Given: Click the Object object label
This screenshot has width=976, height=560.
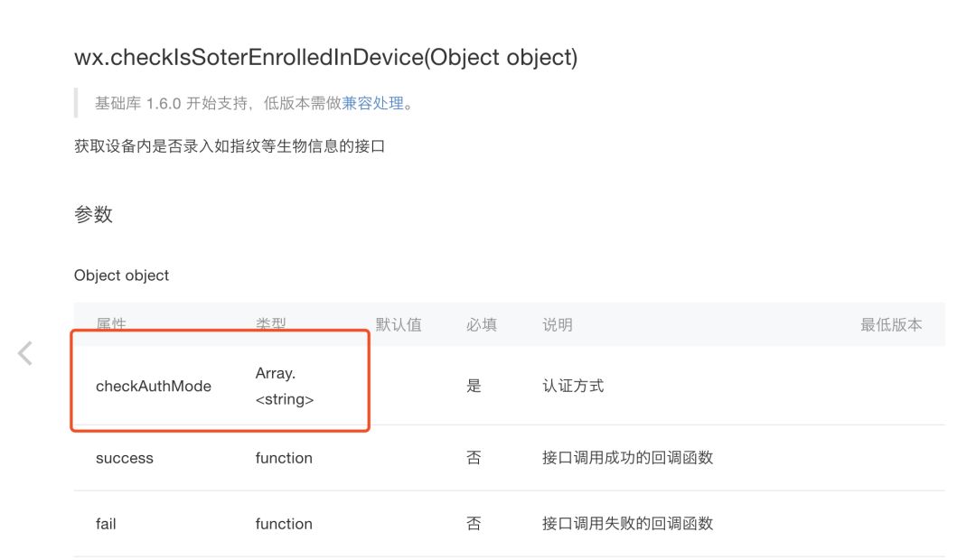Looking at the screenshot, I should 121,275.
